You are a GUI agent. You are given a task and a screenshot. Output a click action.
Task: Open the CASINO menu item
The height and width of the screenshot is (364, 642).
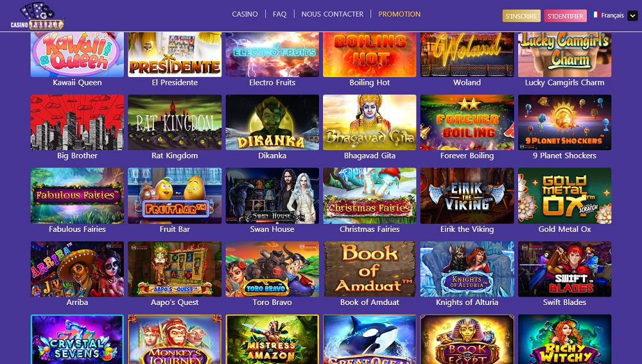[x=245, y=14]
